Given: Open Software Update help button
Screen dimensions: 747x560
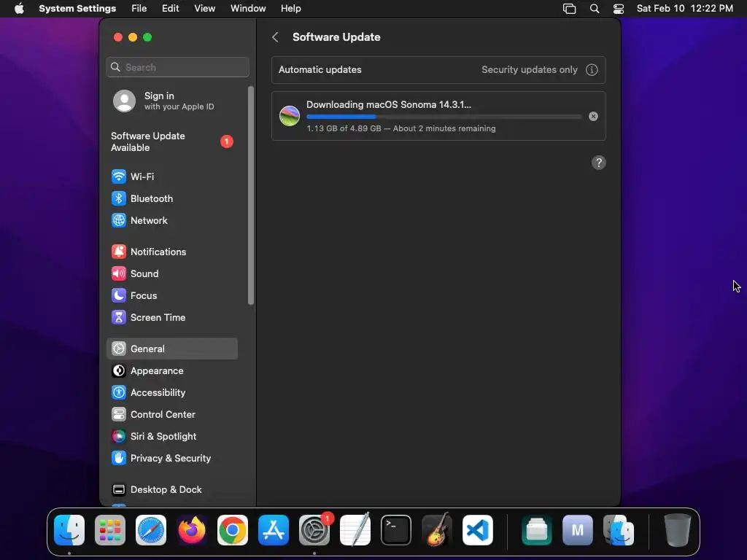Looking at the screenshot, I should (599, 163).
